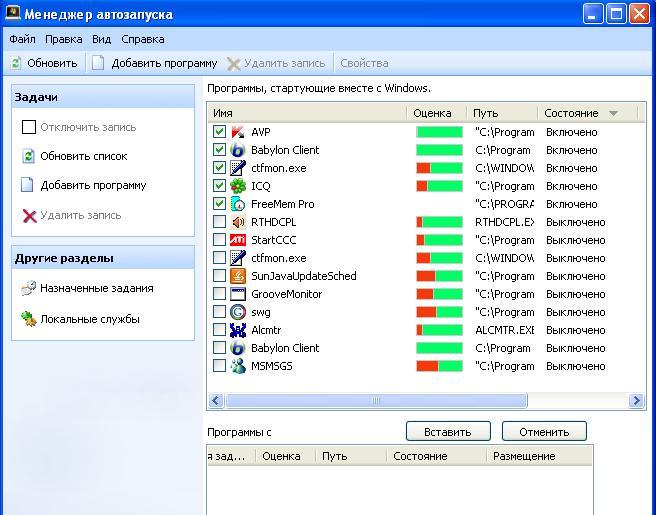The image size is (656, 515).
Task: Select the SunJavaUpdateSched Java icon
Action: click(x=238, y=276)
